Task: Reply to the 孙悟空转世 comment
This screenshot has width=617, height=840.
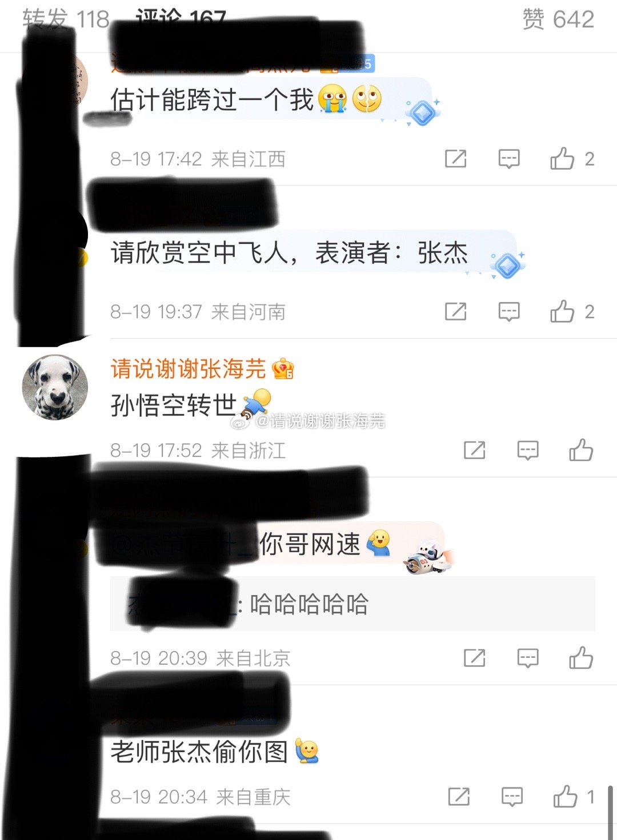Action: point(528,451)
